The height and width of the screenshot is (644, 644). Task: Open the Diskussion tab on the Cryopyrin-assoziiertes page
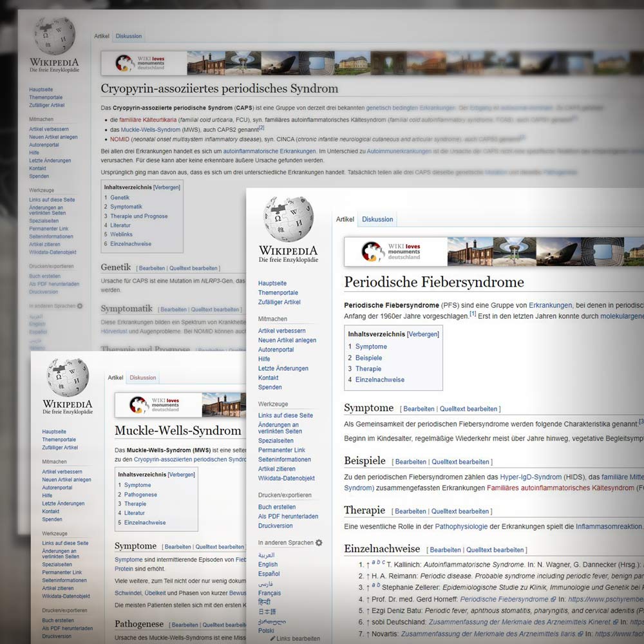pos(129,36)
